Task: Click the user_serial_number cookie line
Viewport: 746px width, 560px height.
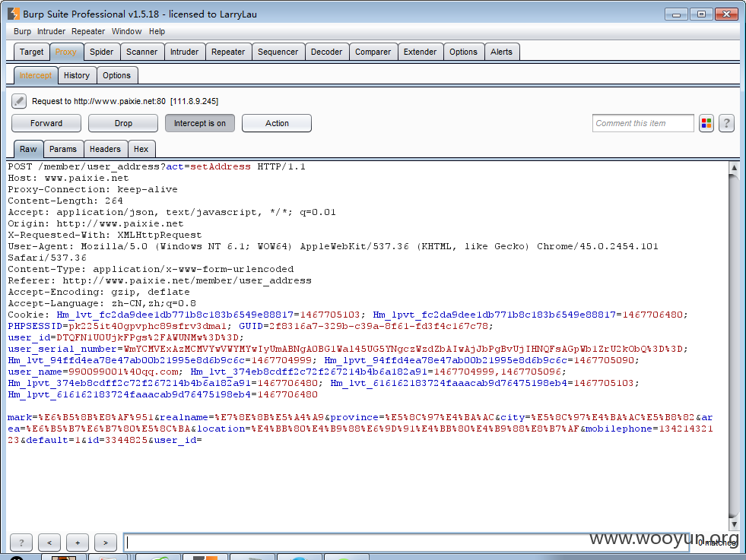Action: coord(348,349)
